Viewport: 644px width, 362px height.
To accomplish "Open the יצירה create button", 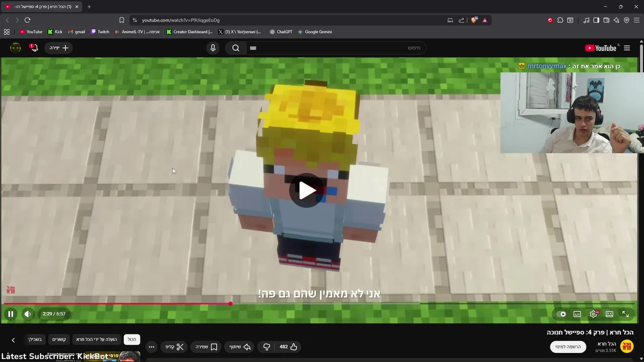I will tap(59, 48).
